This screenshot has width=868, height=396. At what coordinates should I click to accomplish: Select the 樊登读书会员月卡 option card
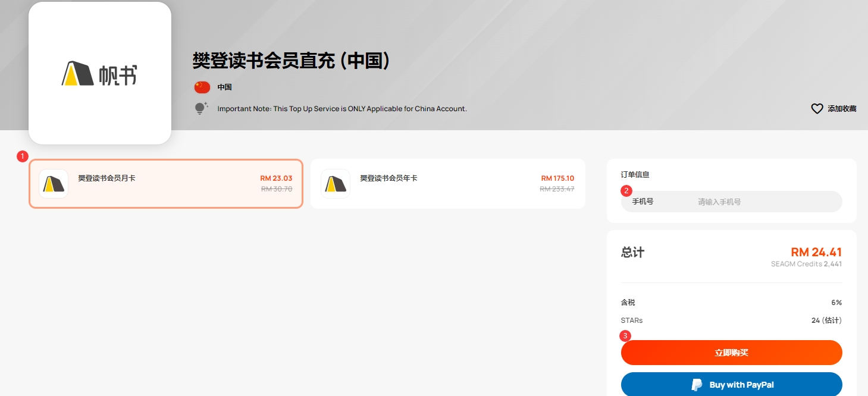(x=166, y=184)
